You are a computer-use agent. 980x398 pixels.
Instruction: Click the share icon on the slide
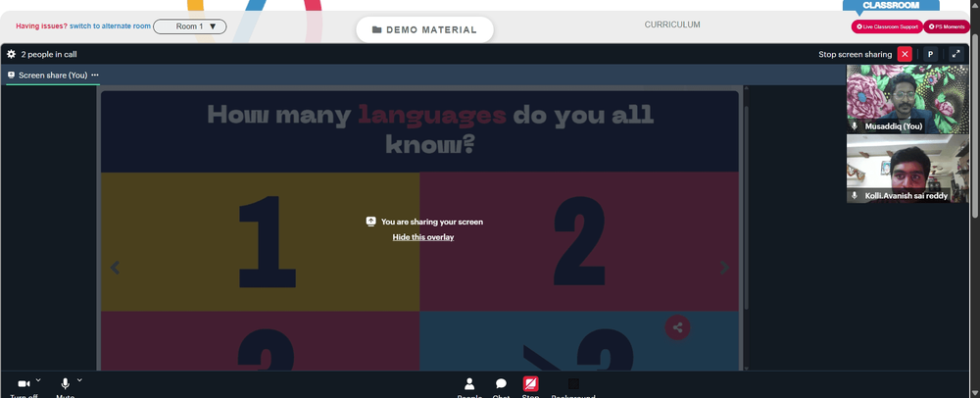coord(677,326)
